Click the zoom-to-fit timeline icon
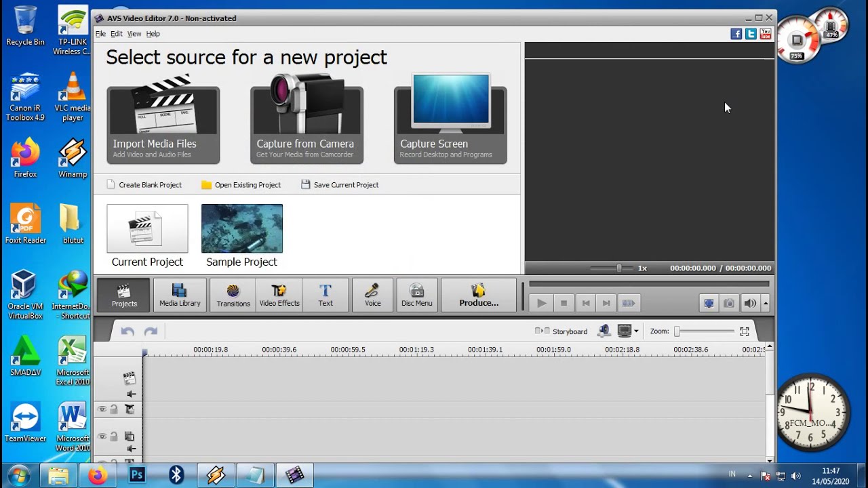 pyautogui.click(x=745, y=331)
